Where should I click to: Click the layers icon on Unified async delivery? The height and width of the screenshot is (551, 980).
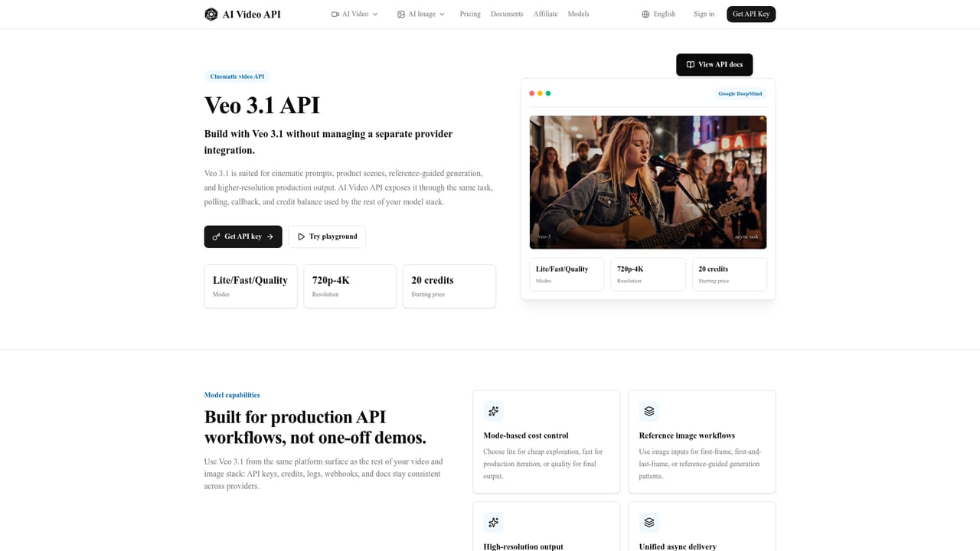click(x=649, y=523)
